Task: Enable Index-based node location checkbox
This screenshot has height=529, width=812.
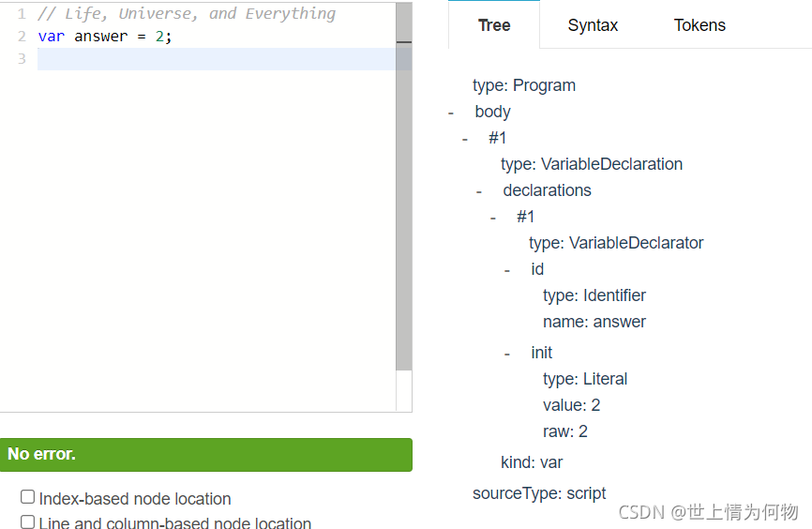Action: tap(27, 497)
